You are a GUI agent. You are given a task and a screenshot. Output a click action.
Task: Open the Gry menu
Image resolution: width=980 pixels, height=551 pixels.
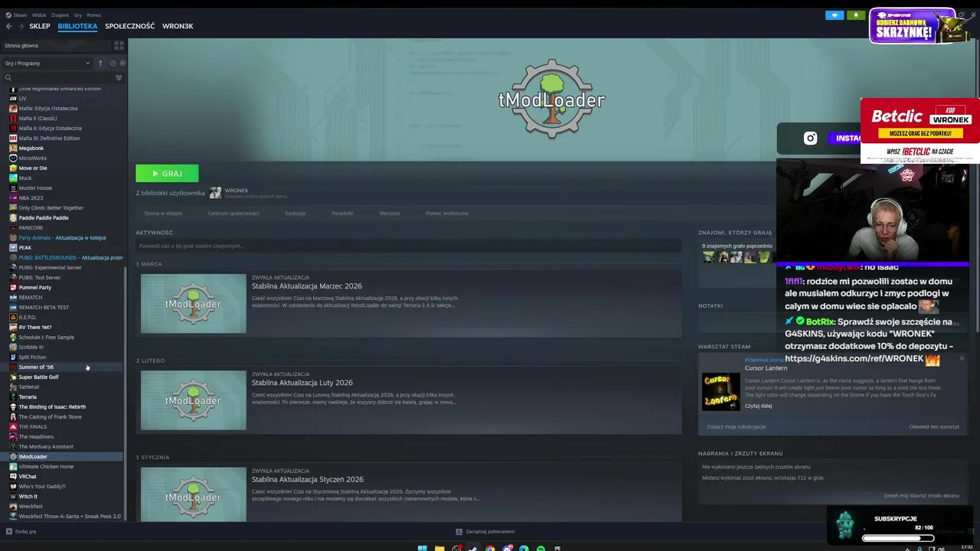tap(78, 15)
